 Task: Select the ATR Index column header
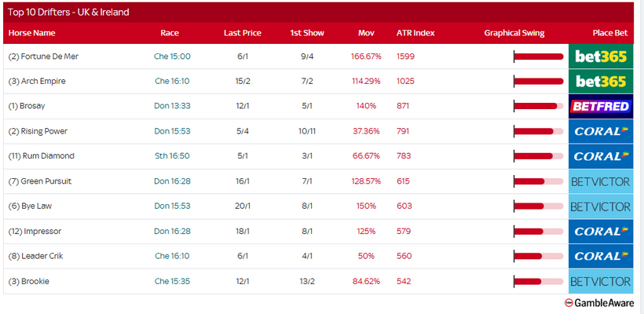pos(415,33)
